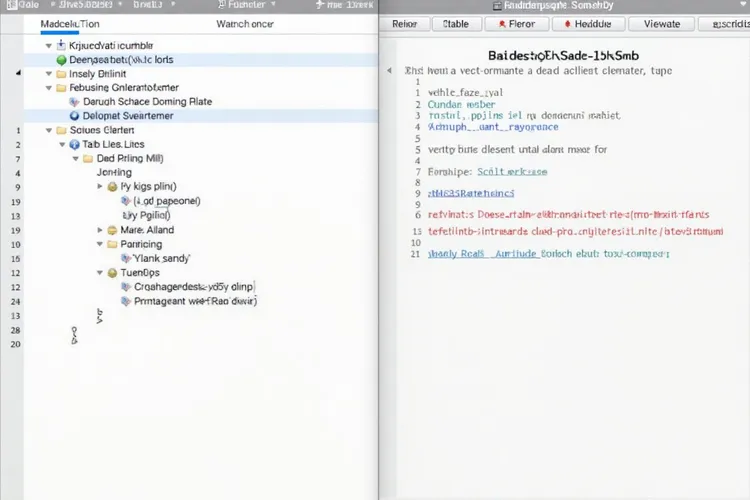Switch to the Watnch oncer tab
Viewport: 750px width, 500px height.
click(245, 23)
